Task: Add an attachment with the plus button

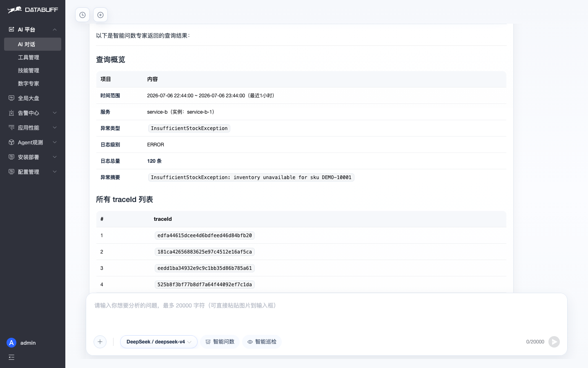Action: click(x=100, y=342)
